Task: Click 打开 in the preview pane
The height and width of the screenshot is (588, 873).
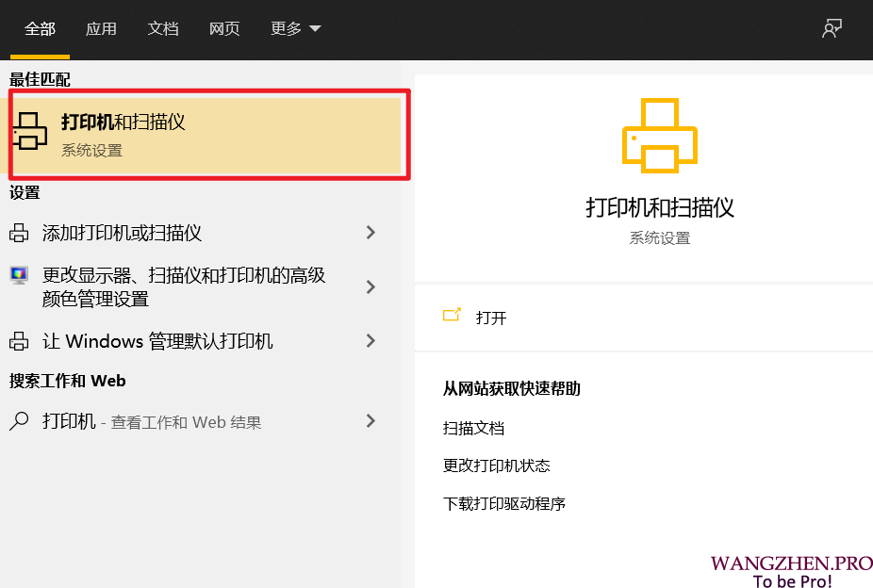Action: (x=491, y=318)
